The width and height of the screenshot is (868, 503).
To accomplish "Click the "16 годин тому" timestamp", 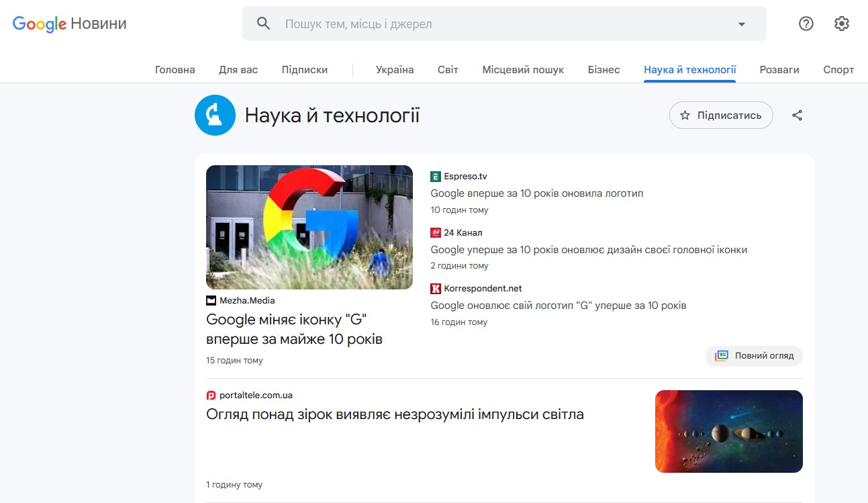I will (x=459, y=322).
